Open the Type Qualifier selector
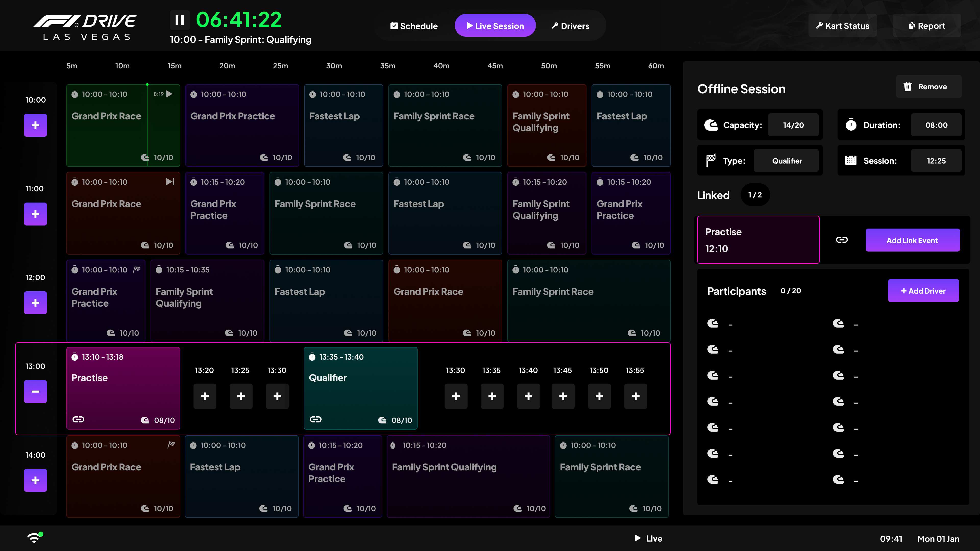The width and height of the screenshot is (980, 551). [786, 161]
